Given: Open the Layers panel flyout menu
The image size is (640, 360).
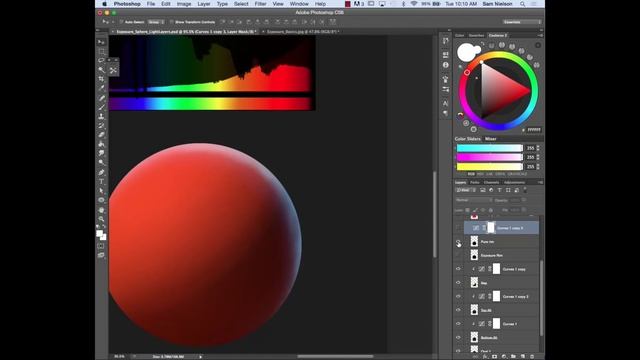Looking at the screenshot, I should click(x=540, y=182).
